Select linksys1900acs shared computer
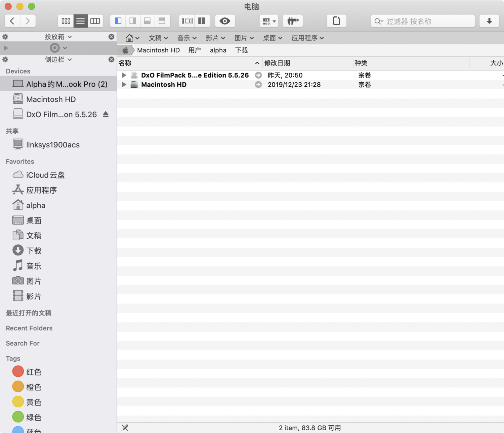Viewport: 504px width, 433px height. tap(58, 145)
